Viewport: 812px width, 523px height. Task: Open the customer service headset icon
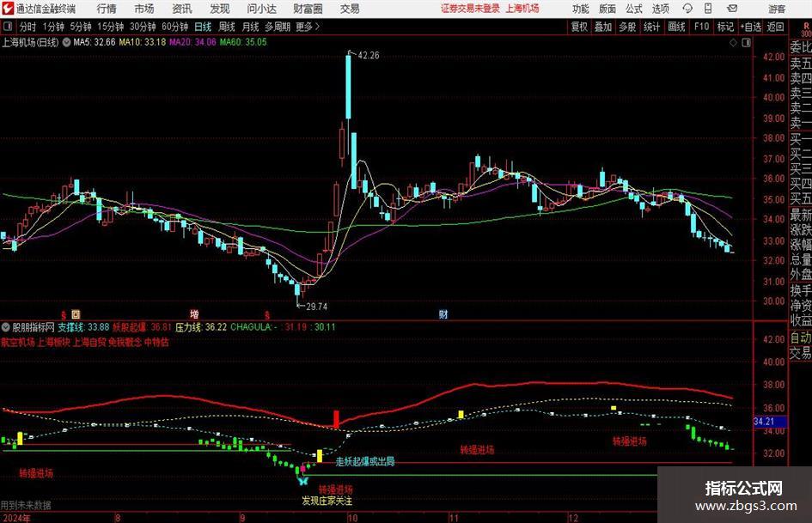(687, 9)
